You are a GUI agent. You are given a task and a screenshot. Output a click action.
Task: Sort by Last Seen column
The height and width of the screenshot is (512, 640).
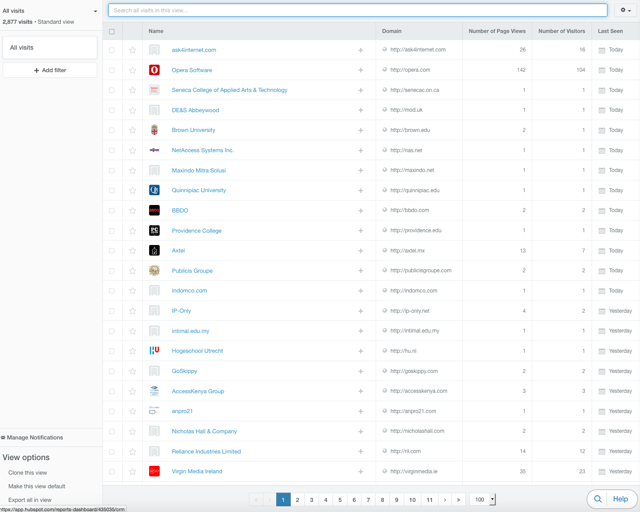tap(610, 31)
